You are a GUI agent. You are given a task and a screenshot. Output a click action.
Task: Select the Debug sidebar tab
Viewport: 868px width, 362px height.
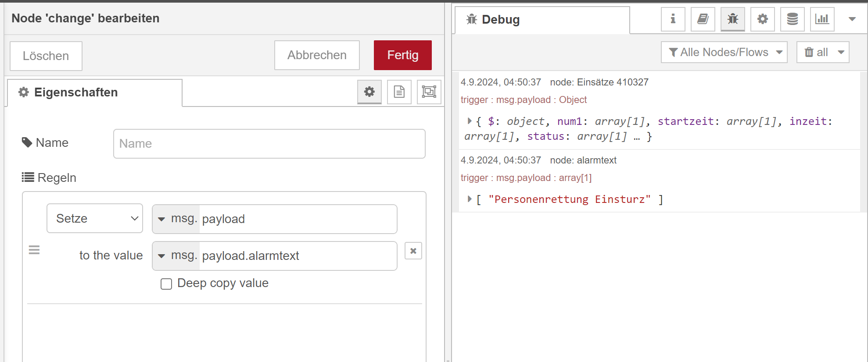click(542, 20)
